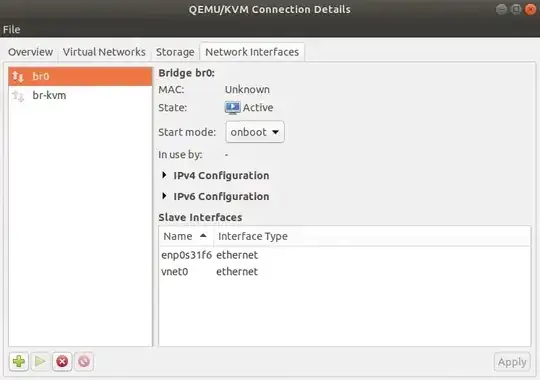This screenshot has width=540, height=380.
Task: Sort slave interfaces by Name column
Action: (x=186, y=236)
